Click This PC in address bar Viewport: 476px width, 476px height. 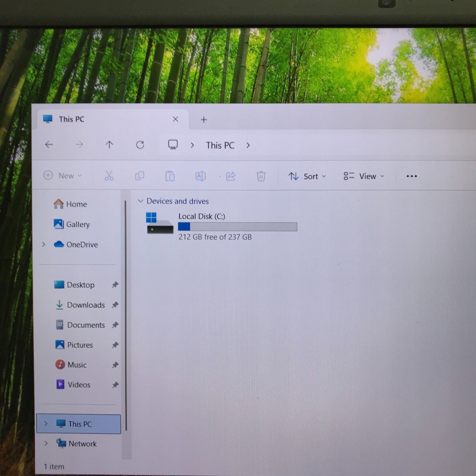coord(220,145)
